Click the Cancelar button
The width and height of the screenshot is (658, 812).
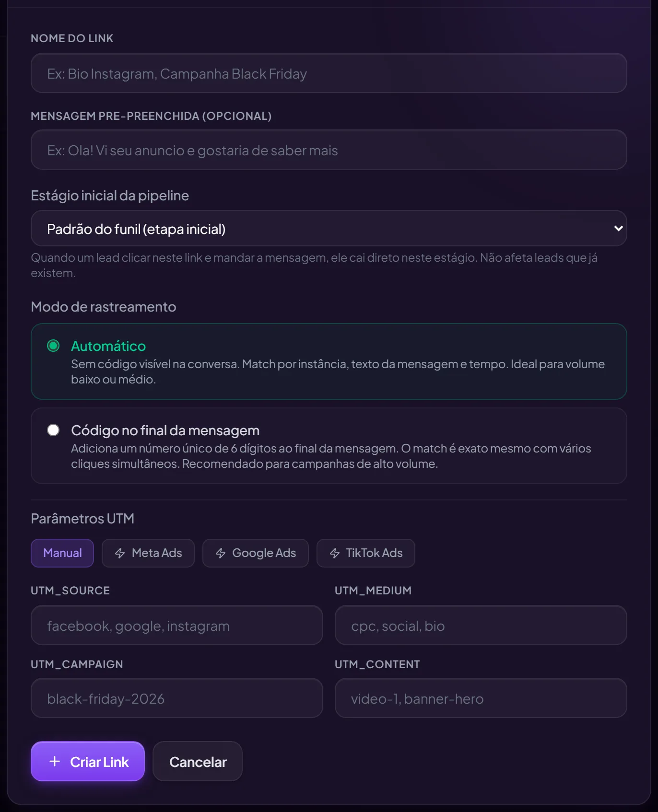(198, 761)
